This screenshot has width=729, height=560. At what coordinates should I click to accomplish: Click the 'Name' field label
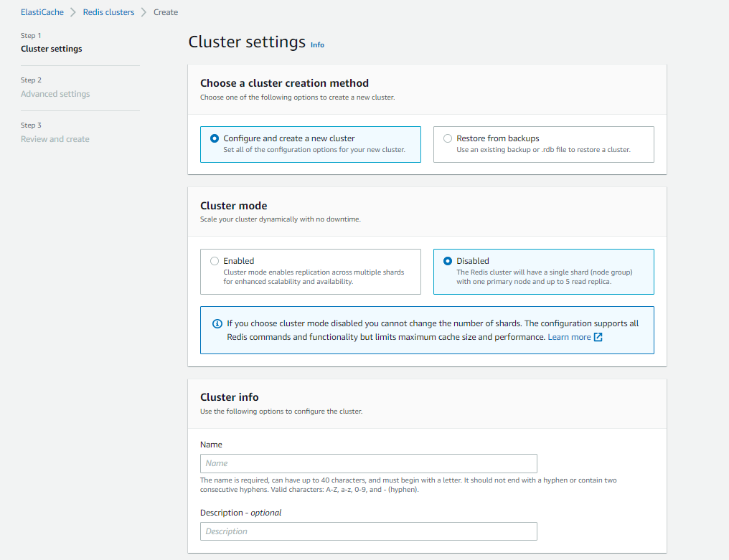coord(211,445)
